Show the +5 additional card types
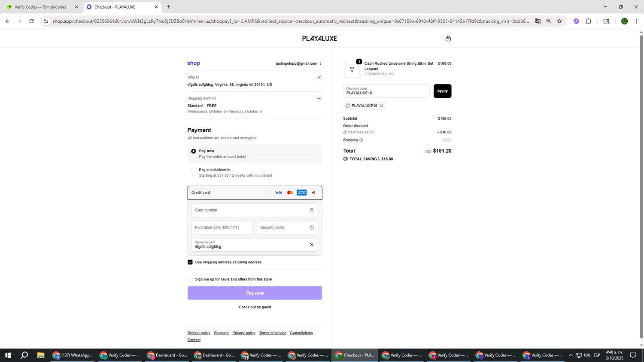This screenshot has width=644, height=362. coord(313,193)
